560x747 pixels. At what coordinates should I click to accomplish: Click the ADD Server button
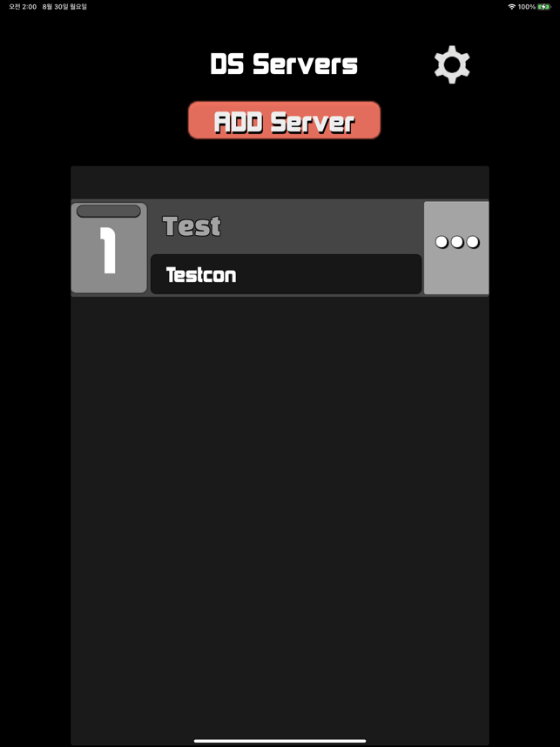[x=284, y=120]
